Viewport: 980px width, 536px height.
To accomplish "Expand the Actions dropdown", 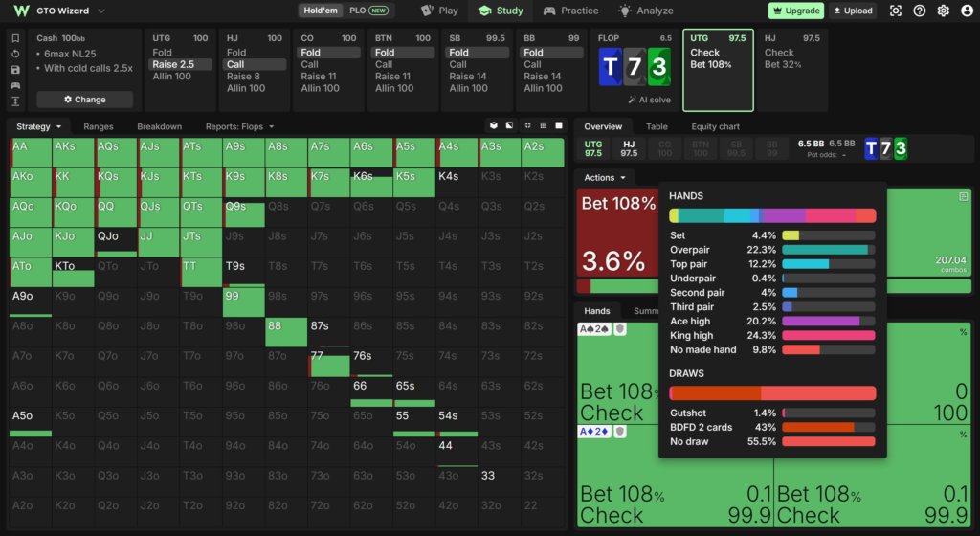I will (605, 177).
